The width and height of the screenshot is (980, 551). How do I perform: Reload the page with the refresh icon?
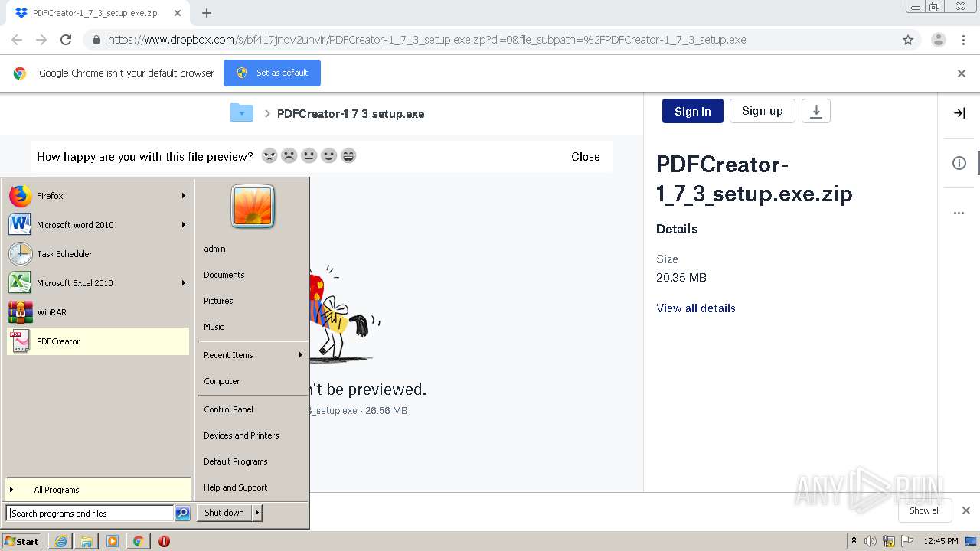pos(66,40)
